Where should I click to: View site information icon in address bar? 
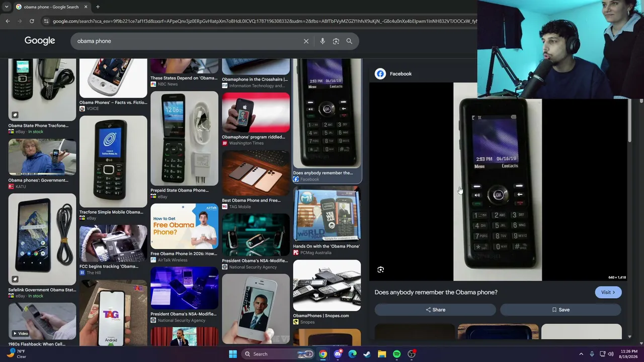click(46, 21)
